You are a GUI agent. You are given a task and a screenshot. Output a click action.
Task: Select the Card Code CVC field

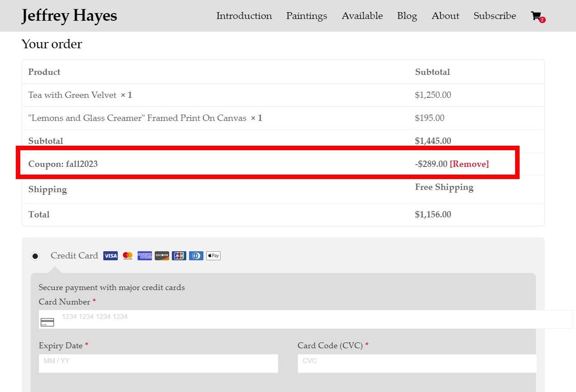pos(417,364)
